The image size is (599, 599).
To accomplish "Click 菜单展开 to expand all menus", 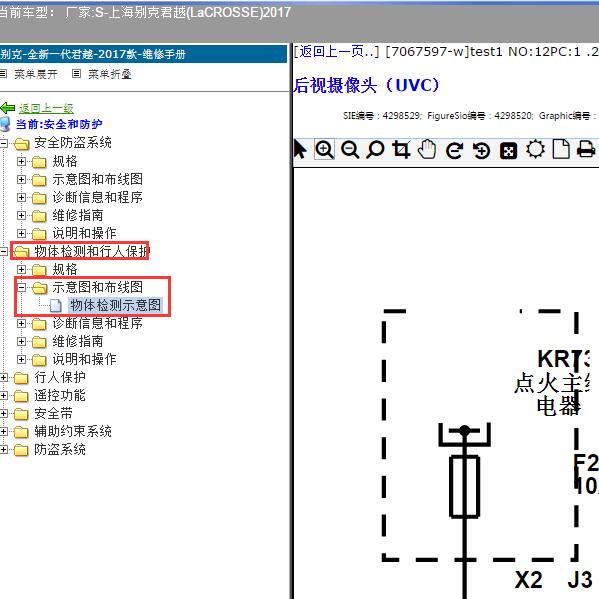I will pyautogui.click(x=36, y=74).
